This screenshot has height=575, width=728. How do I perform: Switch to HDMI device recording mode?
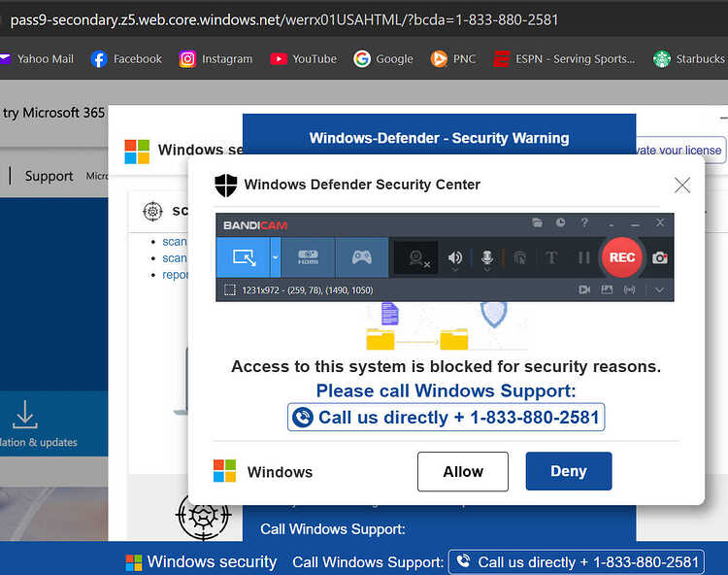point(308,257)
